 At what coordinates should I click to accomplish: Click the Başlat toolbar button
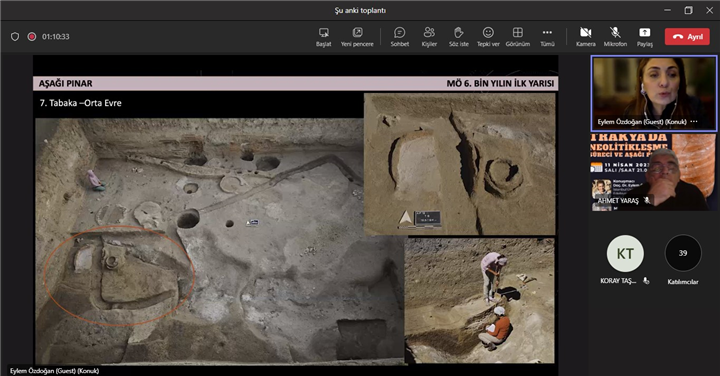(323, 37)
